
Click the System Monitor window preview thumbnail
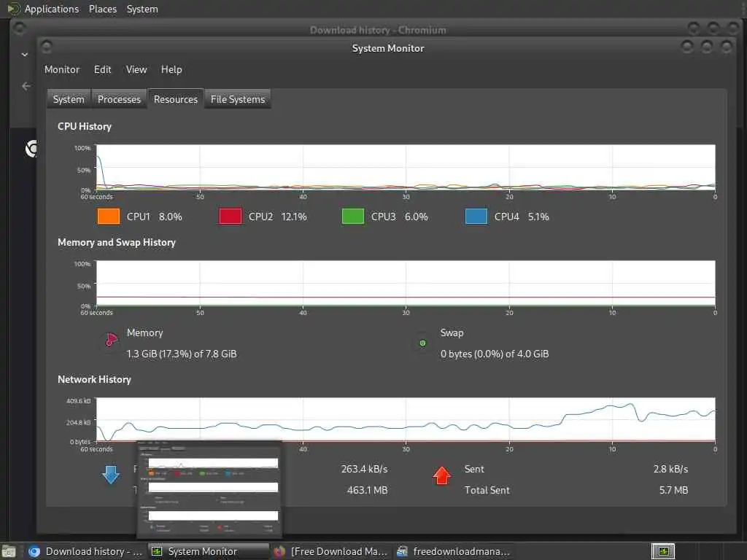[x=209, y=489]
